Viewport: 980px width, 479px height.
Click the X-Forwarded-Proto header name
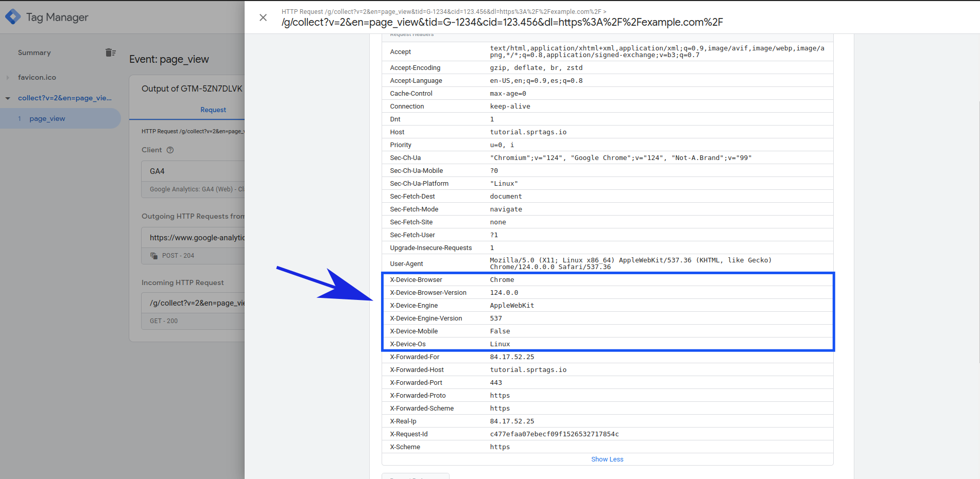[418, 396]
